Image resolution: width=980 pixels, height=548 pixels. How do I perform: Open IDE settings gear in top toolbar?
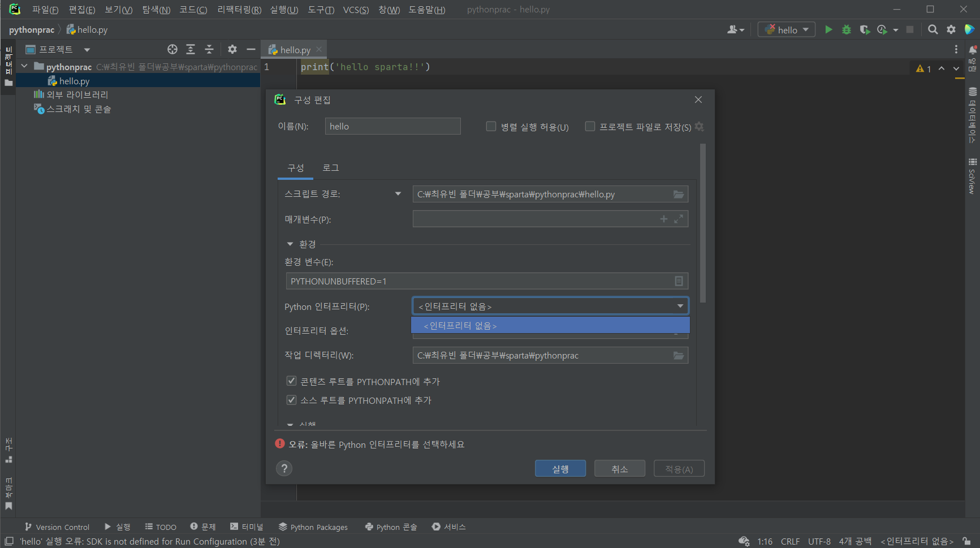pos(951,29)
